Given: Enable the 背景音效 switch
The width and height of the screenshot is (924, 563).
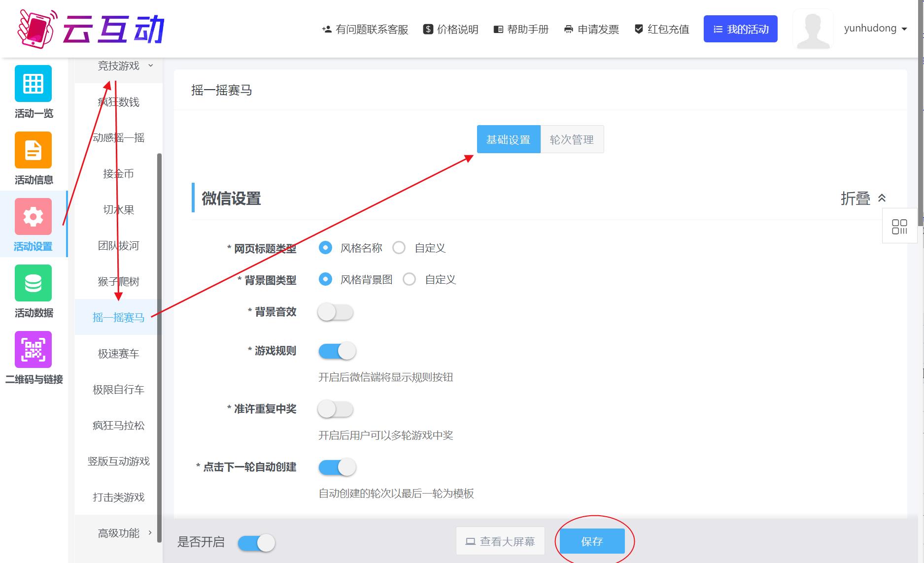Looking at the screenshot, I should [336, 312].
